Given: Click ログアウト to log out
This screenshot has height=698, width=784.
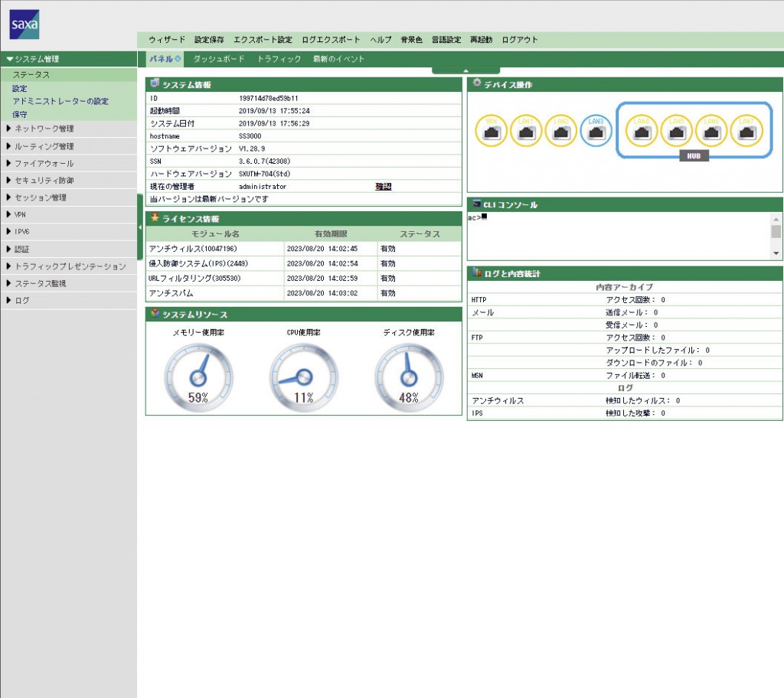Looking at the screenshot, I should pos(520,39).
